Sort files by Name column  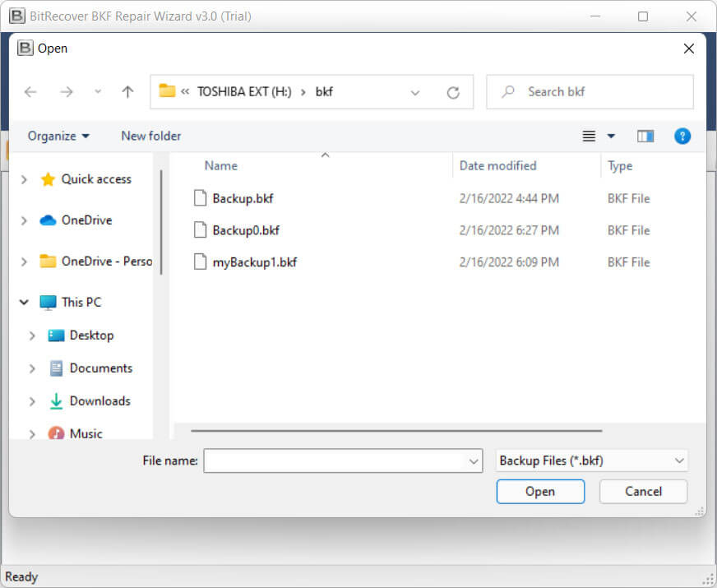pos(221,165)
